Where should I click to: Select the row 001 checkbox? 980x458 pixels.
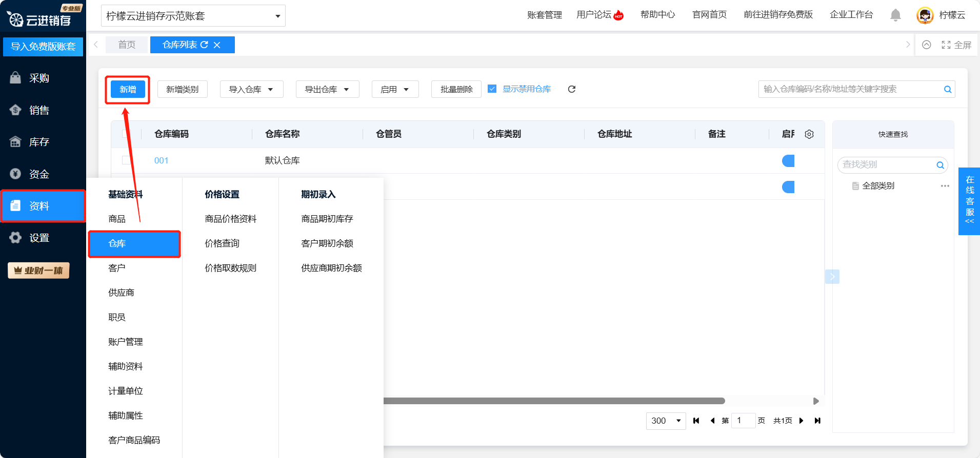click(x=126, y=160)
